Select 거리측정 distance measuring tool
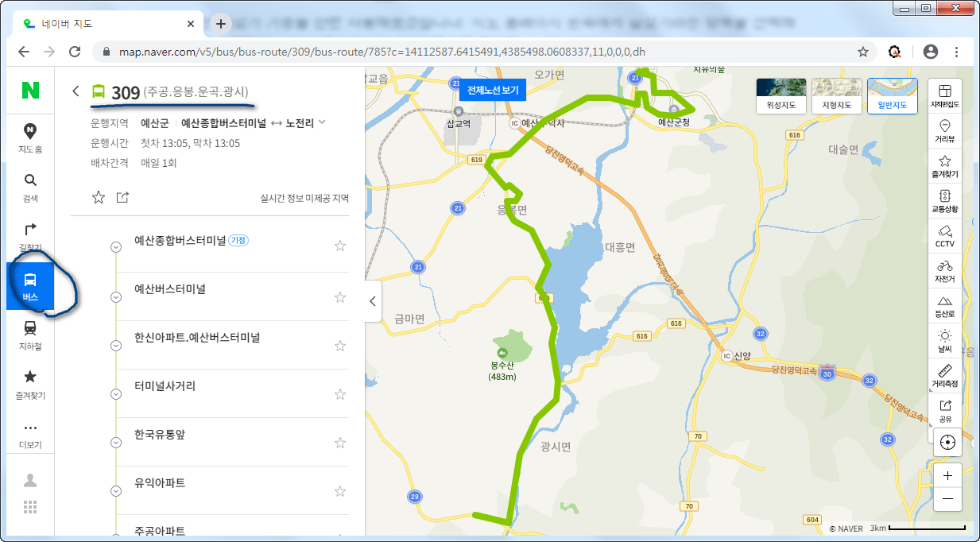980x542 pixels. [945, 375]
